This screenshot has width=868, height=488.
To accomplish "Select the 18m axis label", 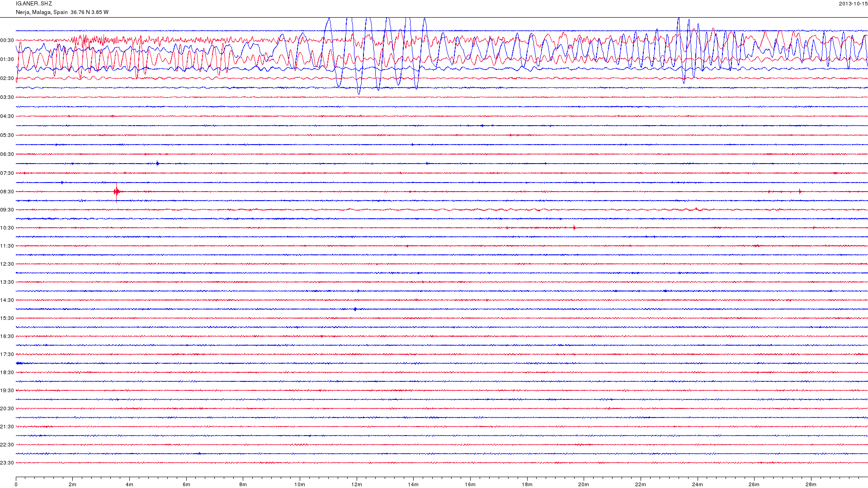I will (x=527, y=484).
